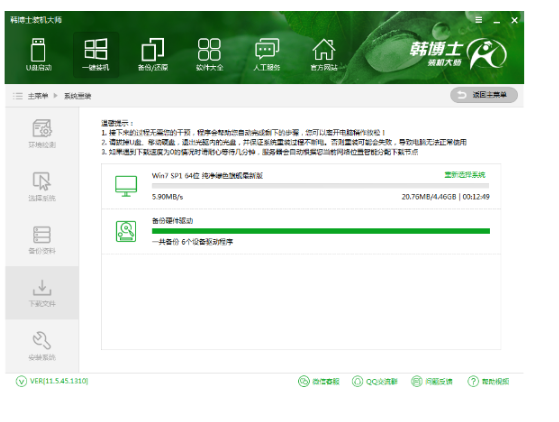The height and width of the screenshot is (422, 559).
Task: Click the hard drive backup icon
Action: tap(126, 231)
